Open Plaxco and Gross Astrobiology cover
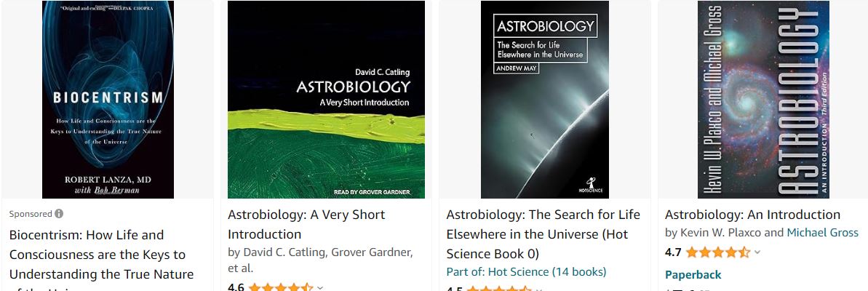868x291 pixels. click(x=763, y=100)
